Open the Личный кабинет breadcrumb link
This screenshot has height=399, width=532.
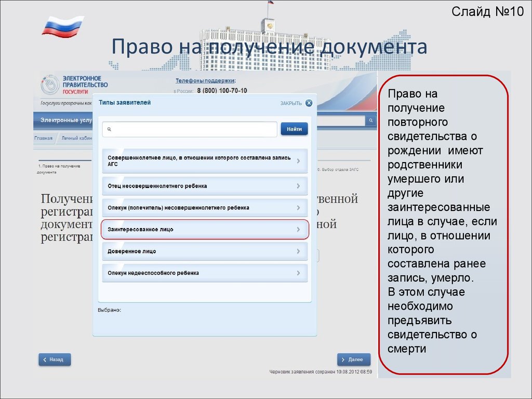pyautogui.click(x=77, y=138)
